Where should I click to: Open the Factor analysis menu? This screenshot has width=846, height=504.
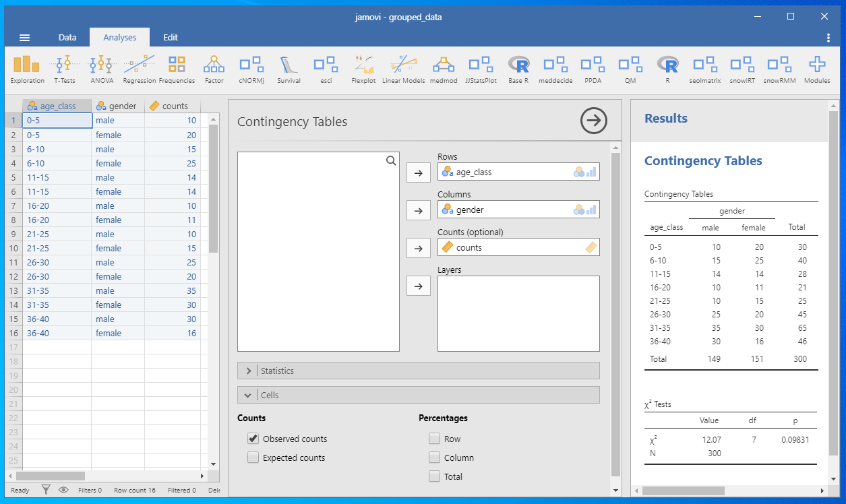point(214,69)
